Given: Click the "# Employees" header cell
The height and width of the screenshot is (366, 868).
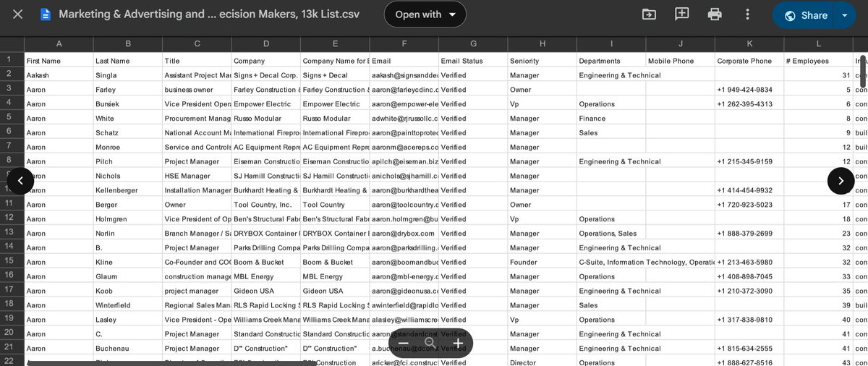Looking at the screenshot, I should point(819,61).
